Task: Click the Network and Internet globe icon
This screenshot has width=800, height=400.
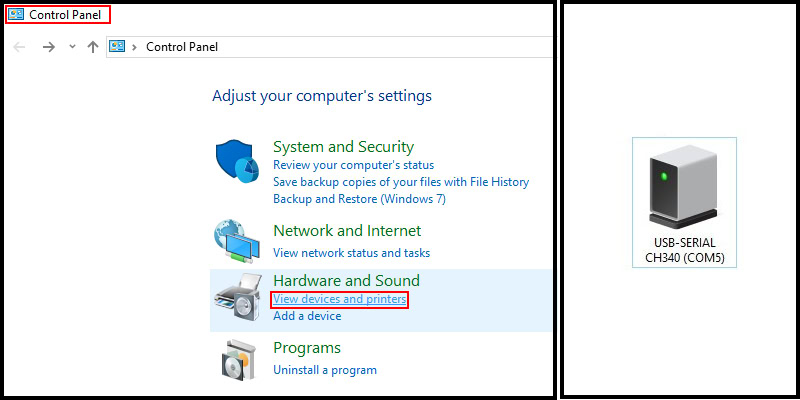Action: tap(237, 240)
